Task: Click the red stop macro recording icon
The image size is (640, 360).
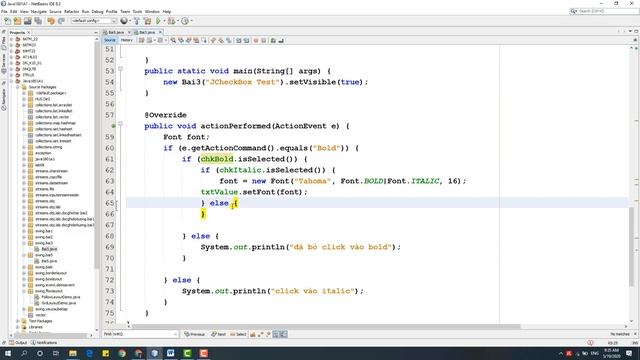Action: pyautogui.click(x=256, y=40)
